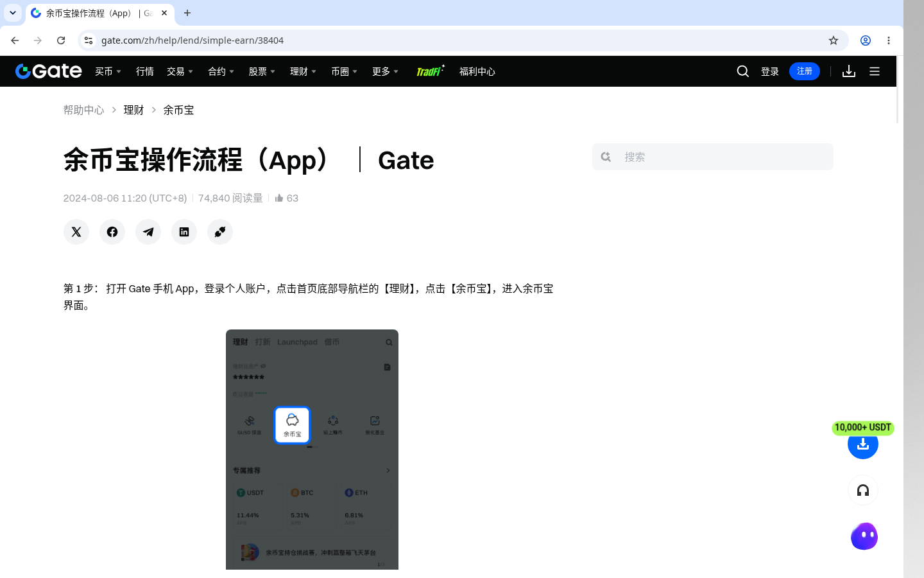The width and height of the screenshot is (924, 578).
Task: Click the blue floating download button
Action: tap(863, 444)
